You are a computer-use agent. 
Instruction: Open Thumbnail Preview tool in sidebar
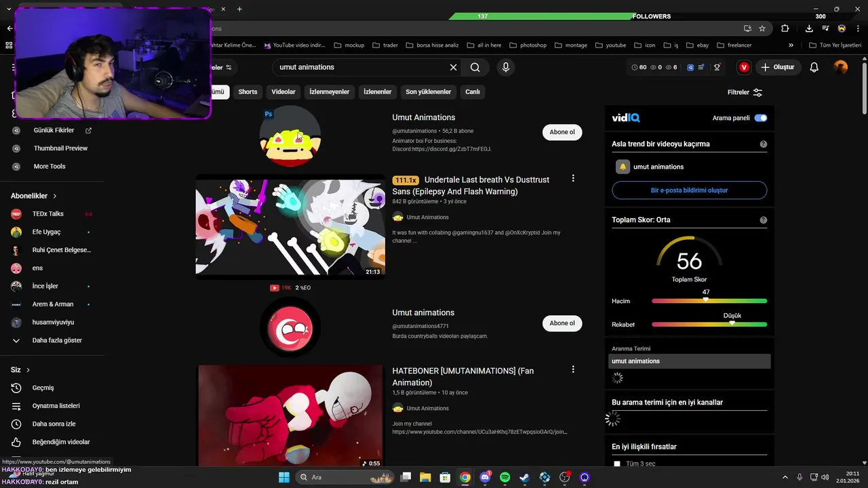60,148
